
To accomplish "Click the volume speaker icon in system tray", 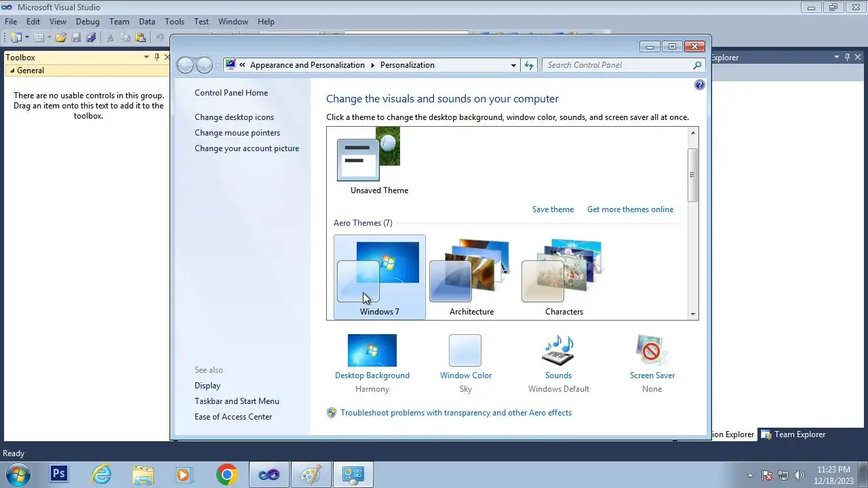I will tap(800, 475).
